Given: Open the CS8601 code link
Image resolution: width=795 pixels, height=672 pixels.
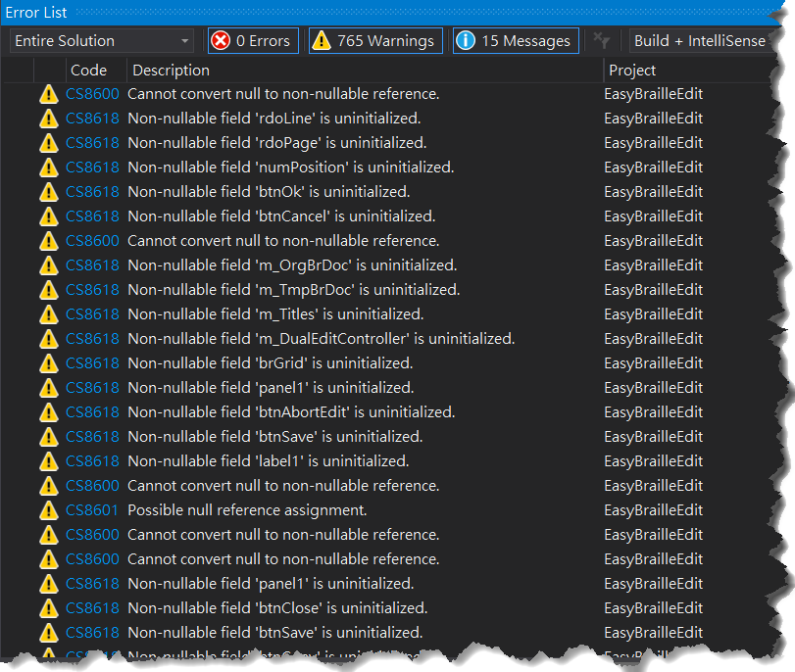Looking at the screenshot, I should [x=92, y=509].
